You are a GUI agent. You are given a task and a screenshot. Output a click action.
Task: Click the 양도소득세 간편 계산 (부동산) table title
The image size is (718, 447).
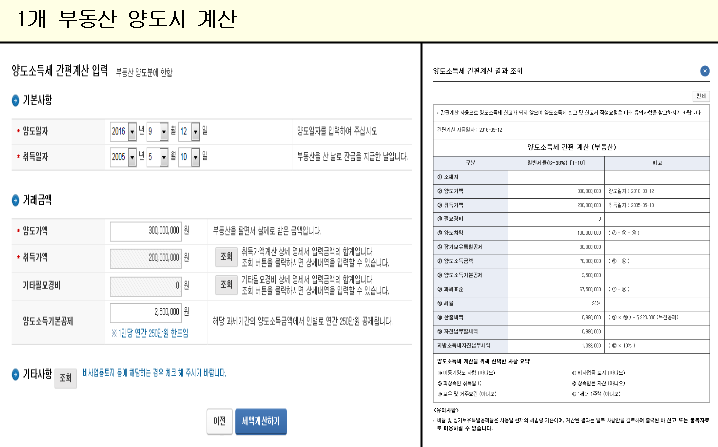pyautogui.click(x=571, y=147)
